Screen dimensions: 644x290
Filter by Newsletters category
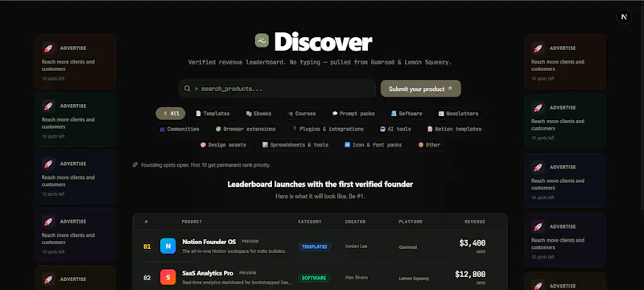(x=458, y=114)
